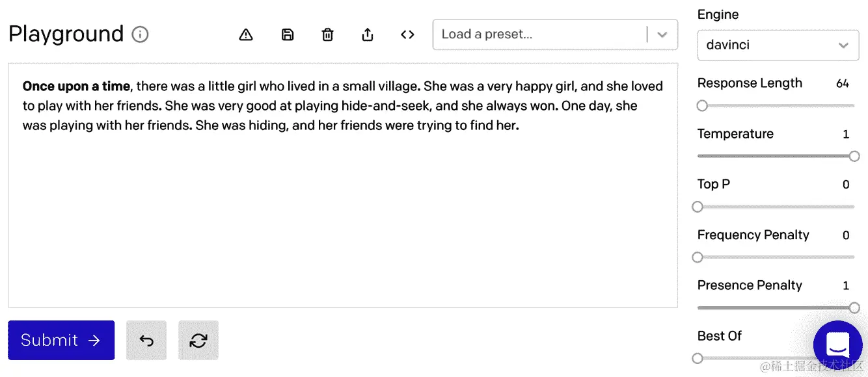This screenshot has height=377, width=868.
Task: Click the Response Length value 64
Action: click(x=843, y=83)
